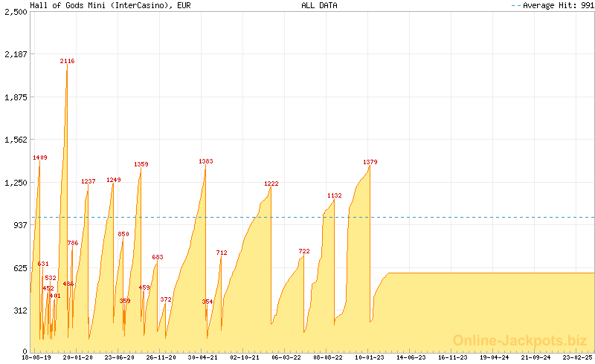595x364 pixels.
Task: Click the 712 peak label
Action: click(222, 253)
